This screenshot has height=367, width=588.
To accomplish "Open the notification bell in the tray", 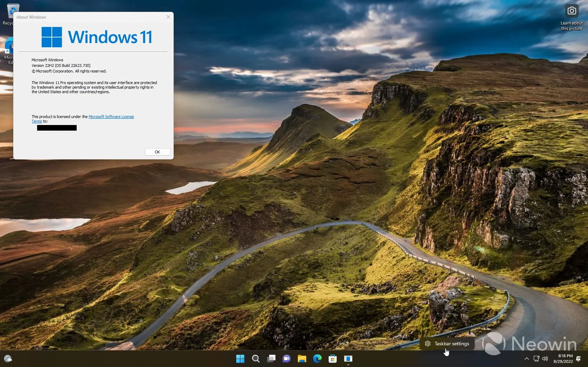I will [x=579, y=359].
